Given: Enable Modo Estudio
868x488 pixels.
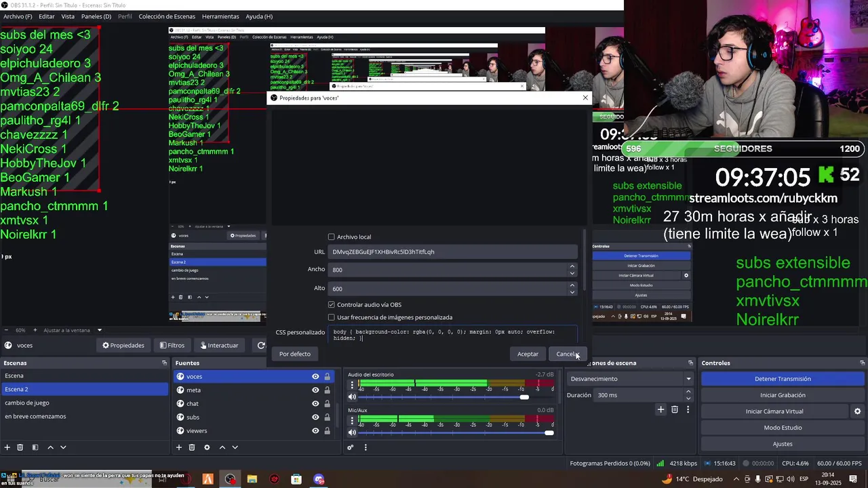Looking at the screenshot, I should (783, 428).
